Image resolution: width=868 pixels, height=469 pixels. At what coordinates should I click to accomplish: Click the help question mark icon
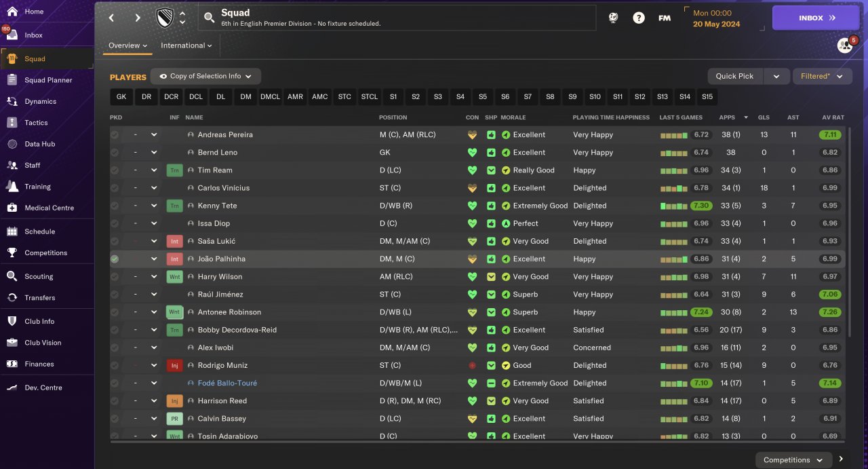[x=639, y=18]
